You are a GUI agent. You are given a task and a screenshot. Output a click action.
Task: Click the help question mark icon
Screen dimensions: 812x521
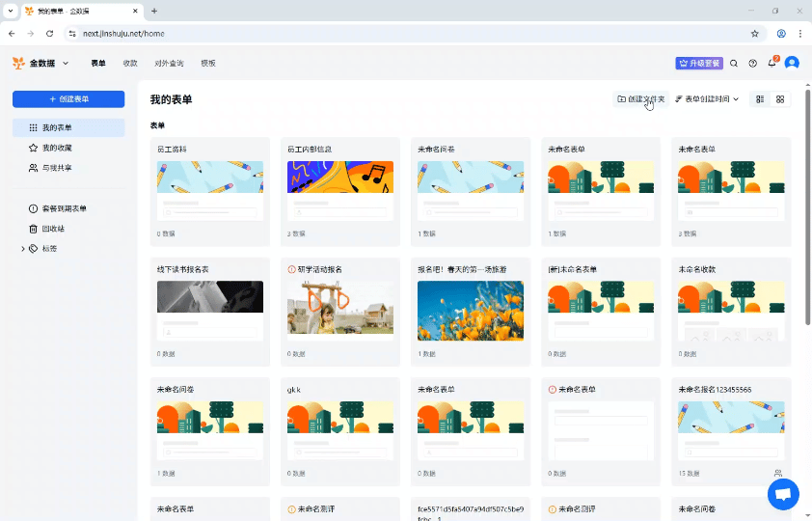coord(753,64)
